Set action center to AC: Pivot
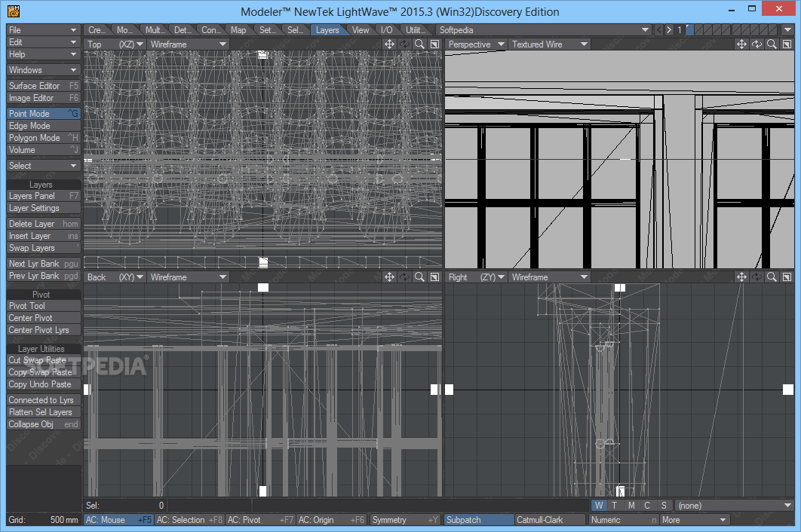This screenshot has height=532, width=801. click(260, 520)
